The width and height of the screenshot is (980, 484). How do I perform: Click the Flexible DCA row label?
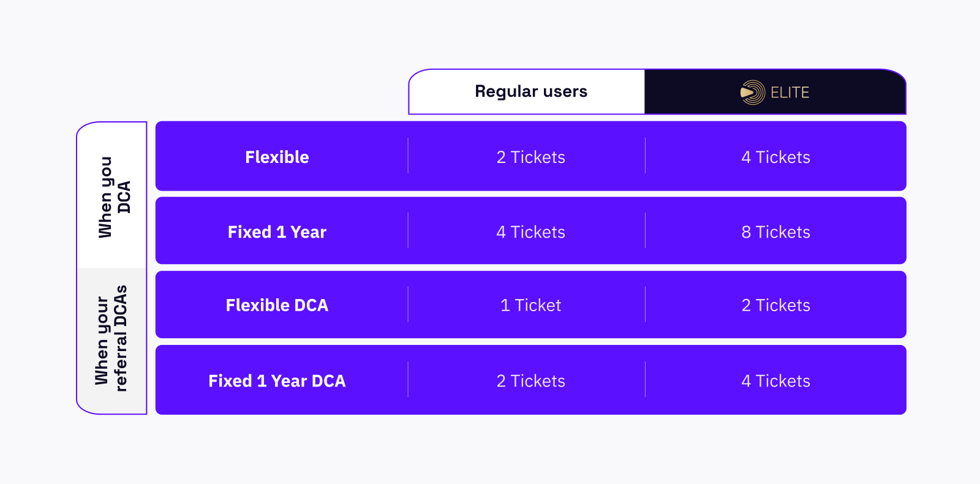pyautogui.click(x=277, y=305)
